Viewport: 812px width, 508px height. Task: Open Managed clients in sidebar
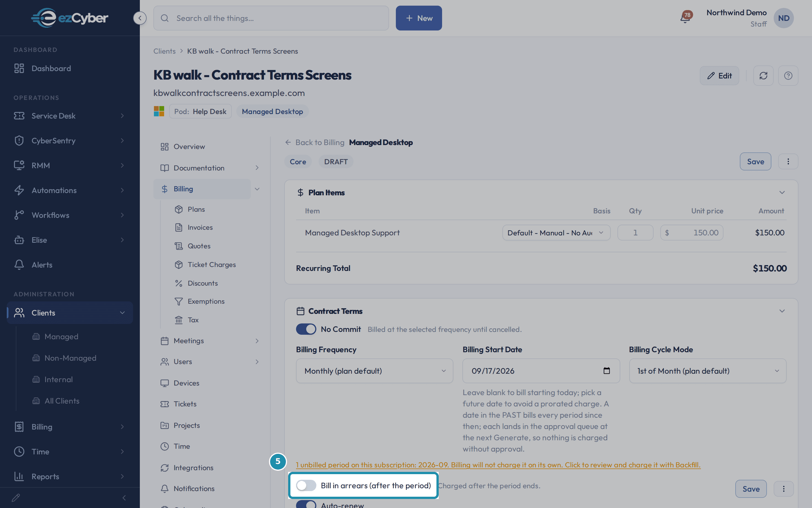coord(61,337)
